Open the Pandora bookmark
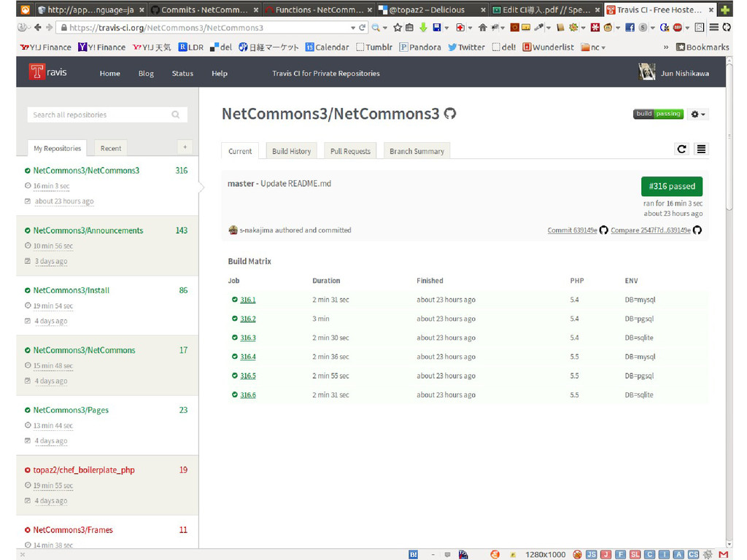747x560 pixels. pos(420,47)
